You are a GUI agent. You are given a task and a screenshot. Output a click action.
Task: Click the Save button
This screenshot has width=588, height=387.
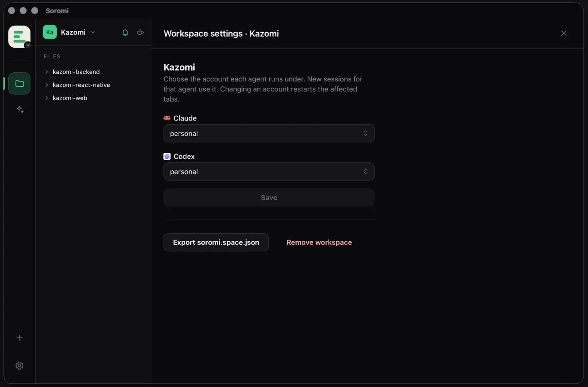(x=269, y=198)
